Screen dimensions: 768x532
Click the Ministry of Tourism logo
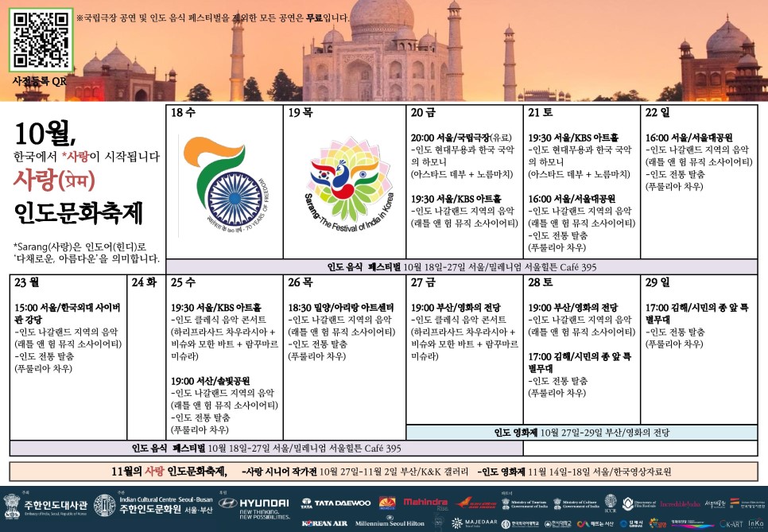[524, 503]
